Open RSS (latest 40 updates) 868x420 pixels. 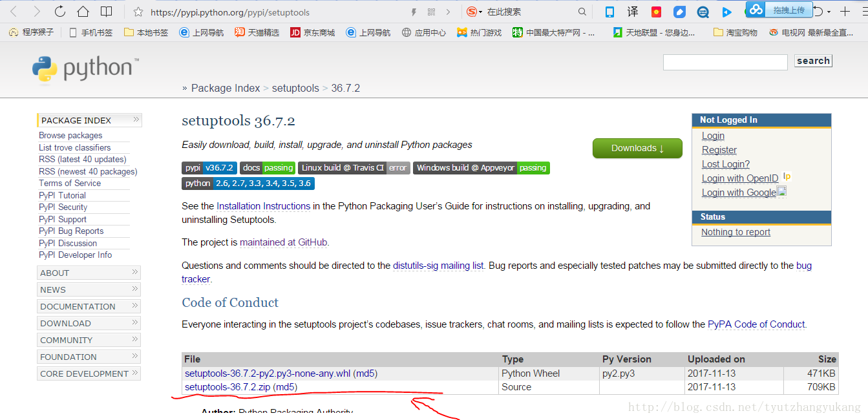(x=83, y=159)
